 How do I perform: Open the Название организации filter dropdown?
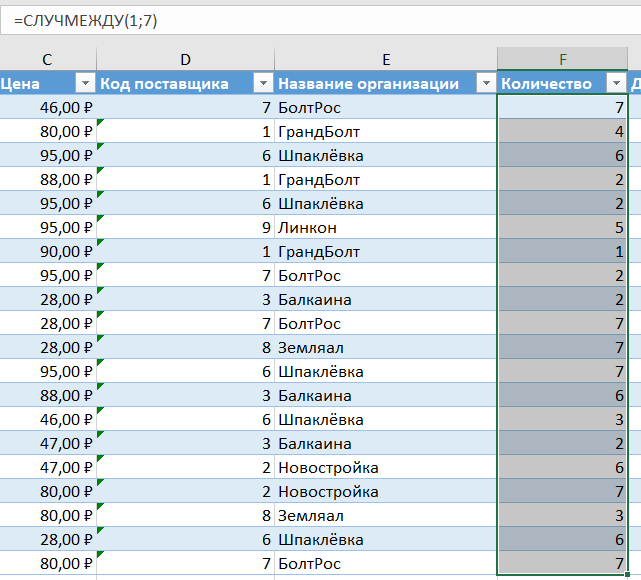tap(486, 84)
